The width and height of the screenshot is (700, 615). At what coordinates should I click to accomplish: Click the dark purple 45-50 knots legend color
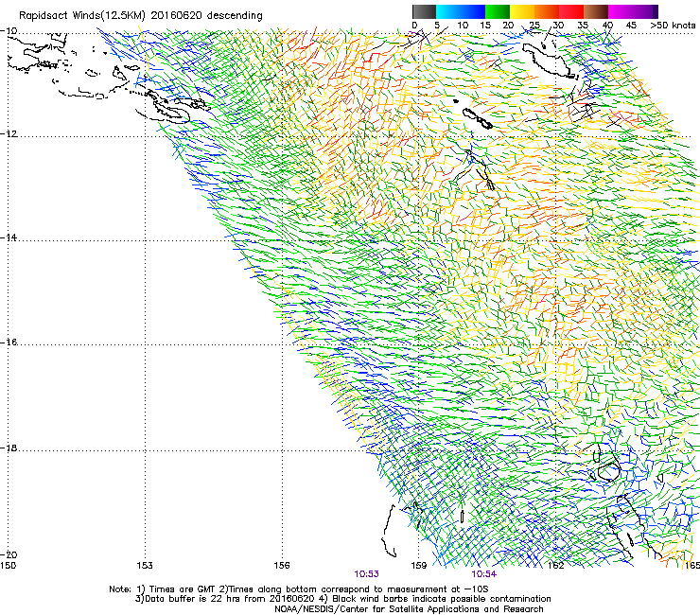645,11
